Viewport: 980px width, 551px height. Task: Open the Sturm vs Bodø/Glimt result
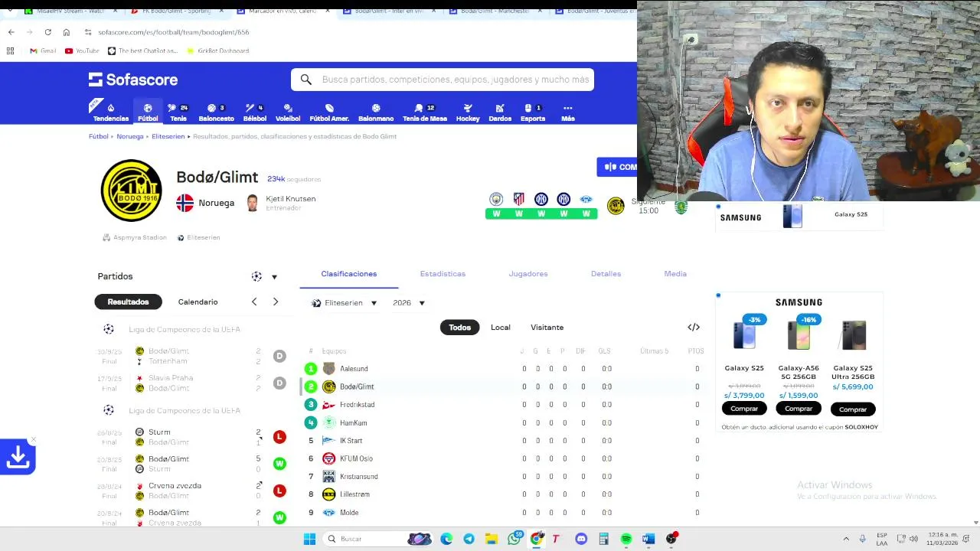tap(191, 437)
